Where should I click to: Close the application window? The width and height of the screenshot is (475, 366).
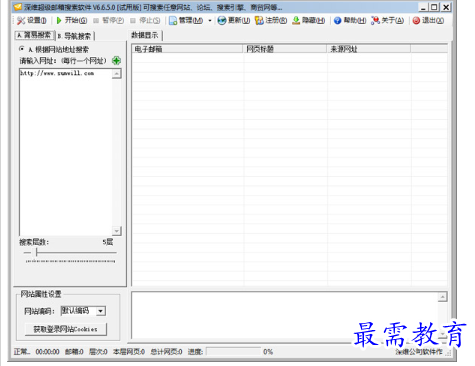(446, 7)
